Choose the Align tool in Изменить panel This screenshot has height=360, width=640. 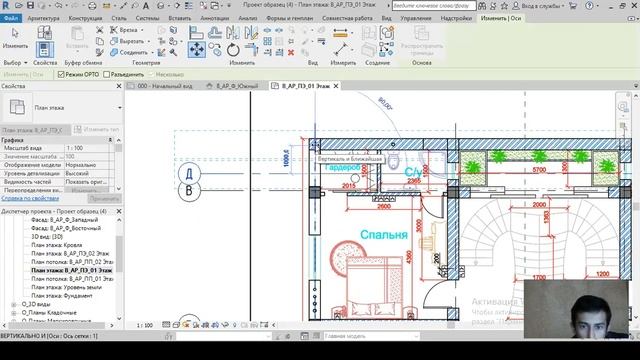[196, 33]
